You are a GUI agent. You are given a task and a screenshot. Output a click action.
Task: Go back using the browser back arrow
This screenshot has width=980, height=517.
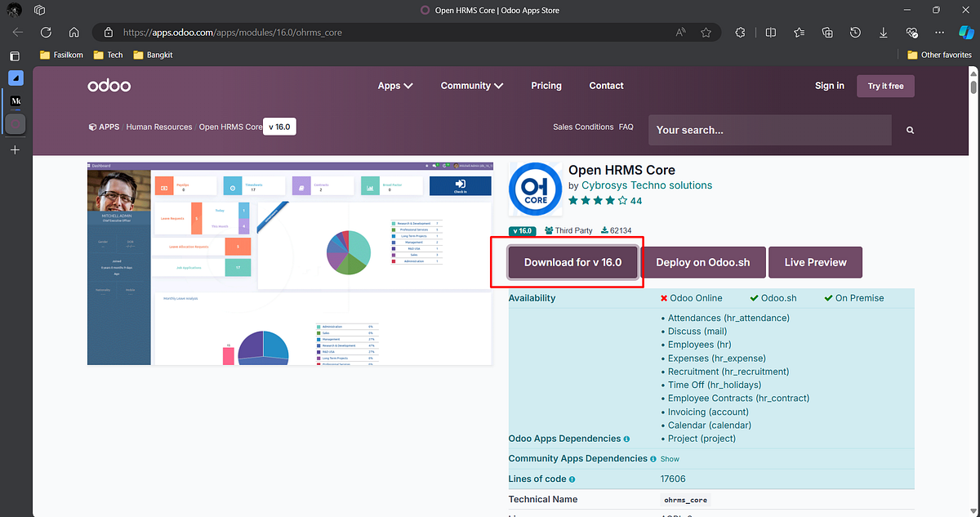(x=18, y=33)
